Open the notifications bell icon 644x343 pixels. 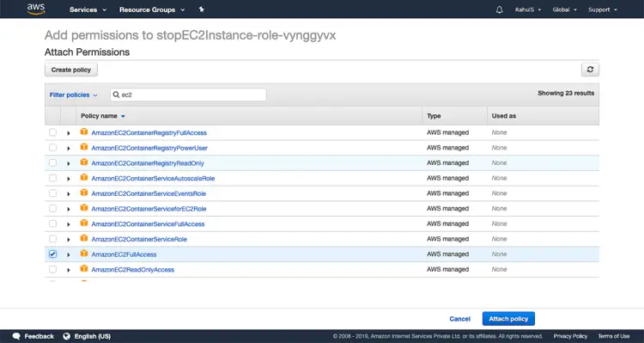pyautogui.click(x=499, y=9)
